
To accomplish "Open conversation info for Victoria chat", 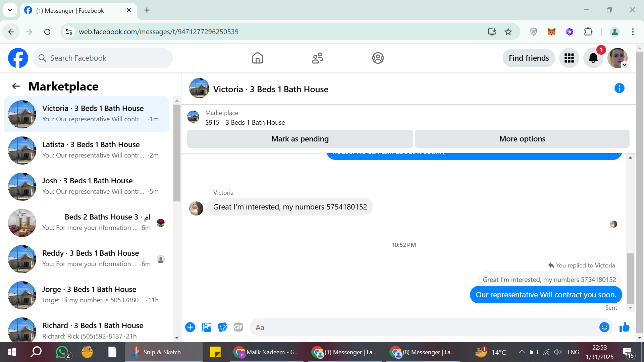I will [x=619, y=88].
